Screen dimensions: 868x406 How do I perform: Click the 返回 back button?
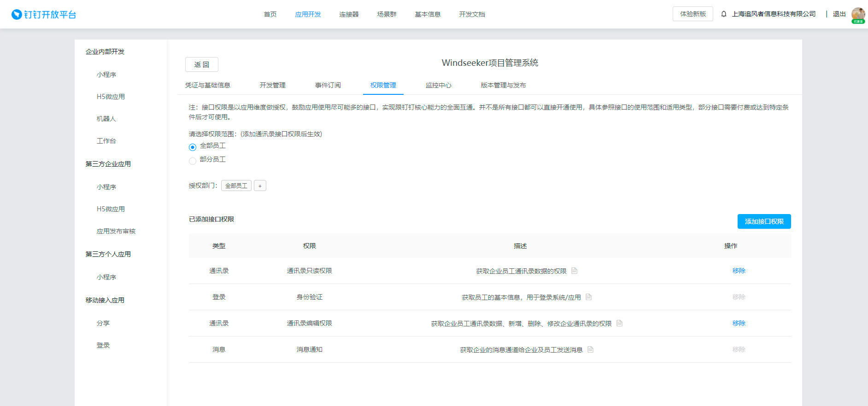tap(202, 64)
